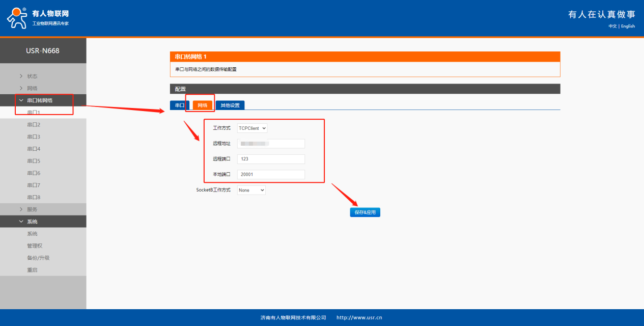The image size is (644, 326).
Task: Click the 远程地址 input field
Action: 271,144
